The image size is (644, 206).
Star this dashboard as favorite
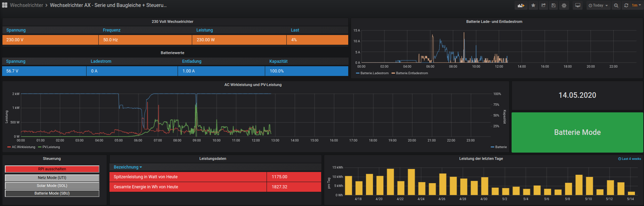pyautogui.click(x=533, y=6)
